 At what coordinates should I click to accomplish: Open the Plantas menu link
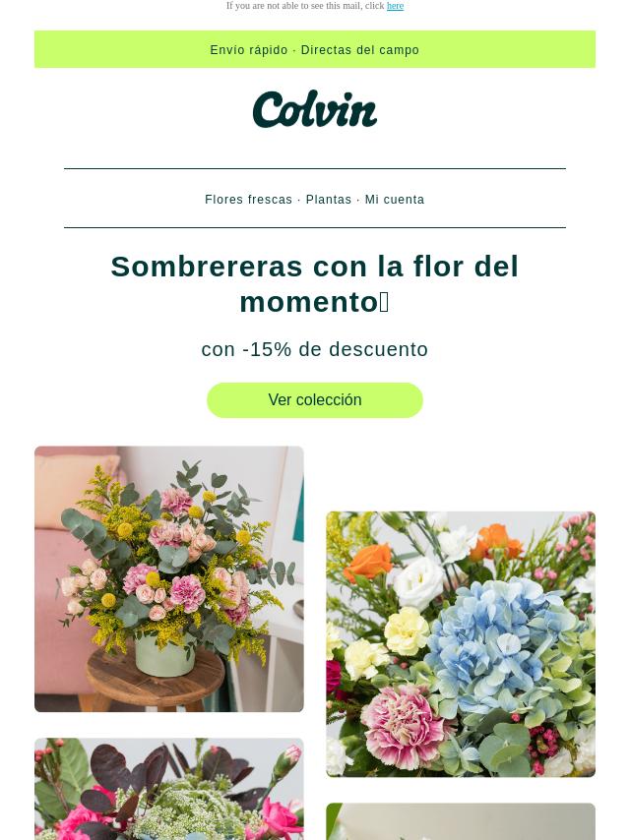[328, 200]
